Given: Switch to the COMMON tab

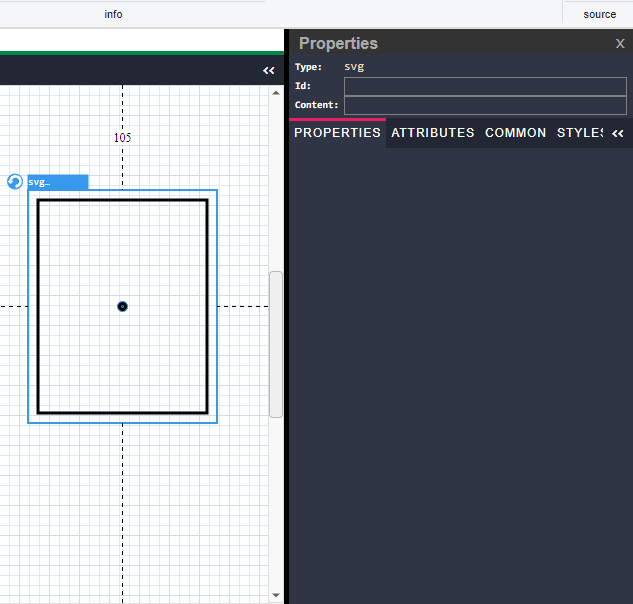Looking at the screenshot, I should [x=516, y=133].
